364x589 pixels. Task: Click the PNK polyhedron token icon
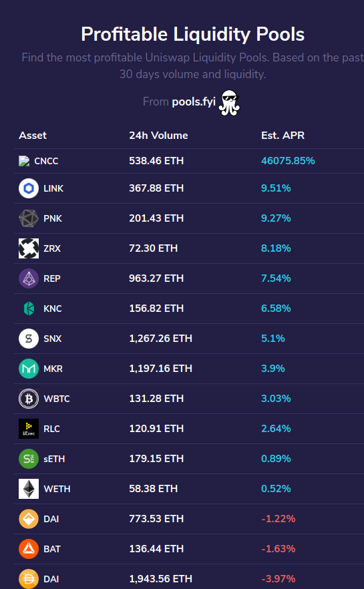click(29, 218)
